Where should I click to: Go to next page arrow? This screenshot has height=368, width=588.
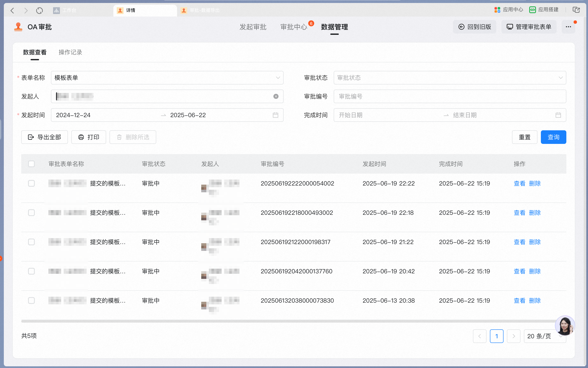513,336
